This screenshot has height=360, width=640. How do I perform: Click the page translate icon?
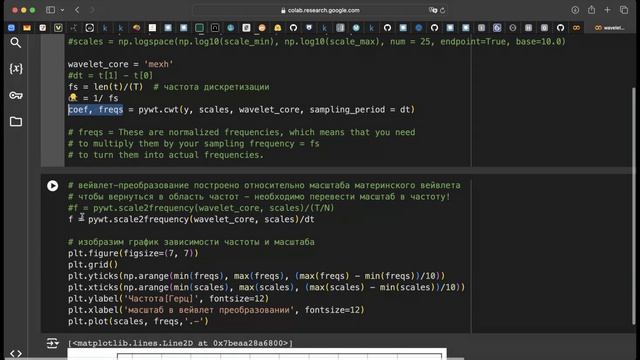(x=433, y=10)
